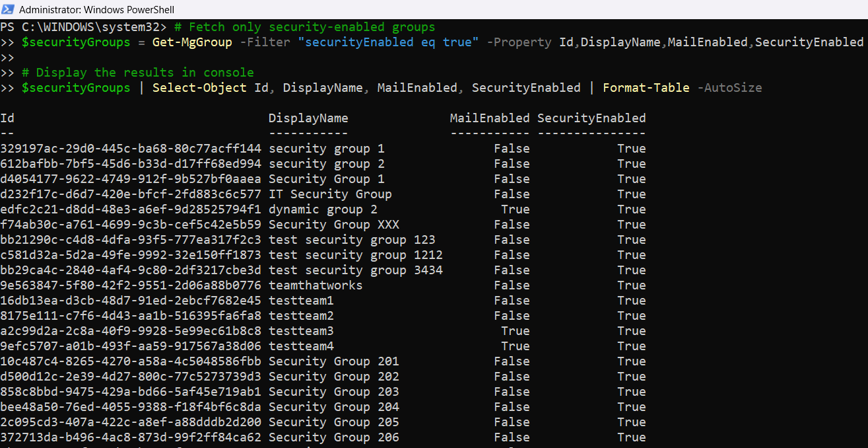Select the IT Security Group row name
868x448 pixels.
330,194
